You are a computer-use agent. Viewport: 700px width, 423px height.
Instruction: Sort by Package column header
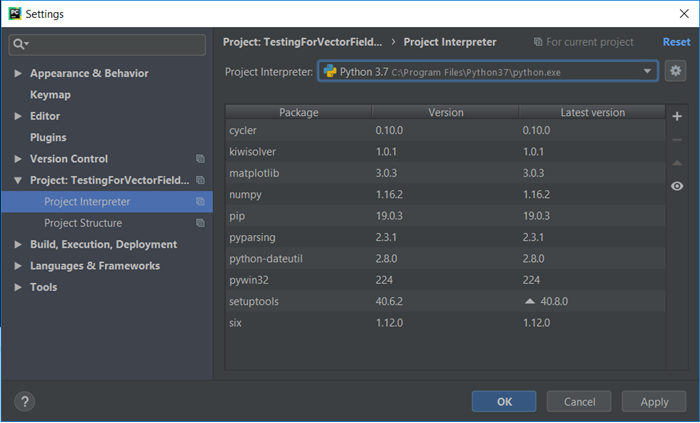pyautogui.click(x=299, y=112)
